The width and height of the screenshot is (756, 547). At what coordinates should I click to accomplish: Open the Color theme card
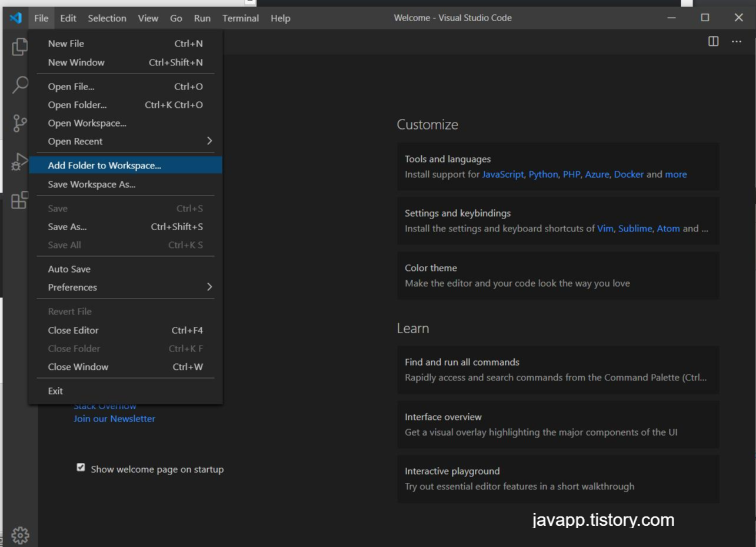tap(558, 276)
